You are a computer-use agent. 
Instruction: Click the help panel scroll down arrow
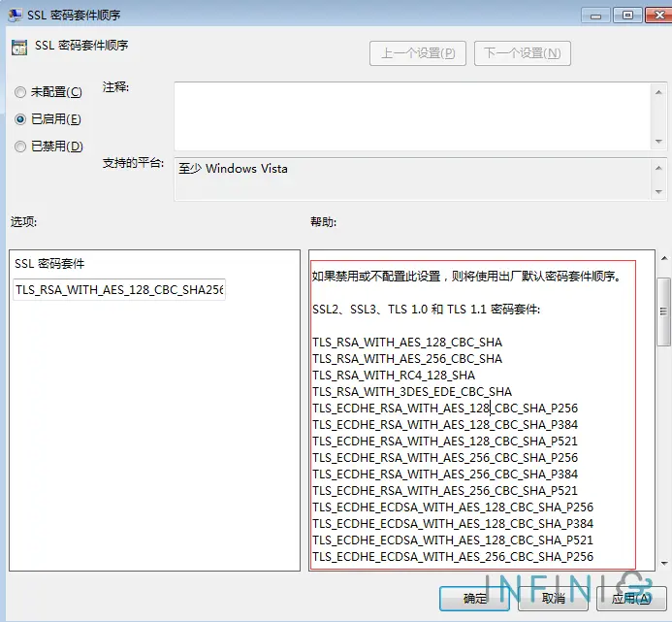pyautogui.click(x=664, y=563)
